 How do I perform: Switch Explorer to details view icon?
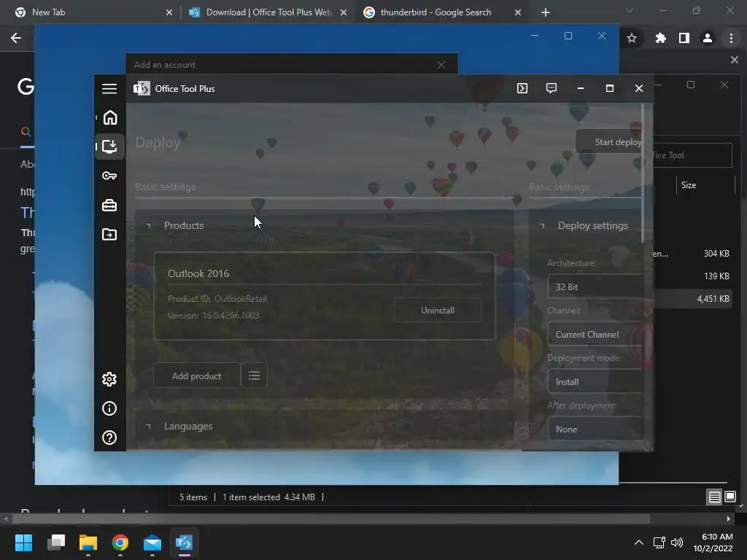[714, 497]
